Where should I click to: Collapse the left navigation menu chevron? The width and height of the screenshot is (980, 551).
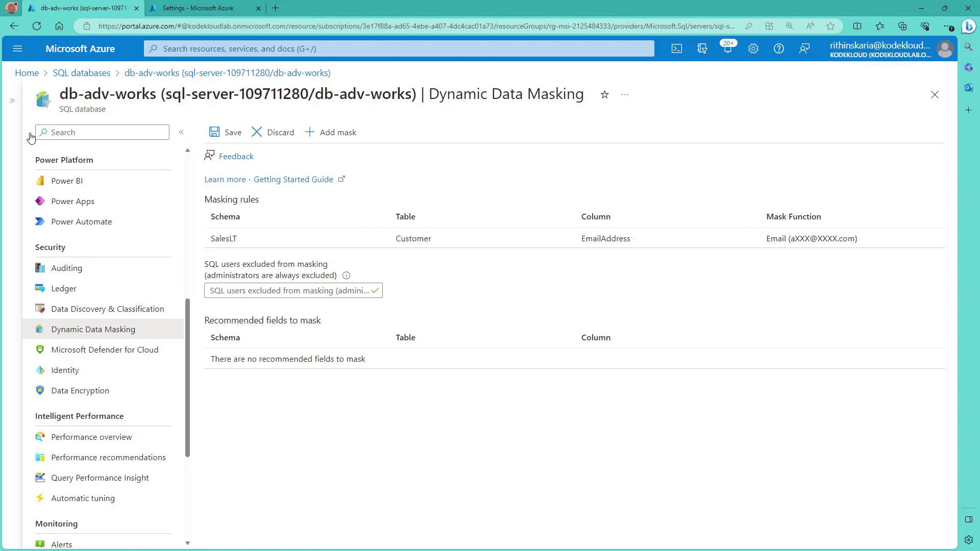pos(181,132)
